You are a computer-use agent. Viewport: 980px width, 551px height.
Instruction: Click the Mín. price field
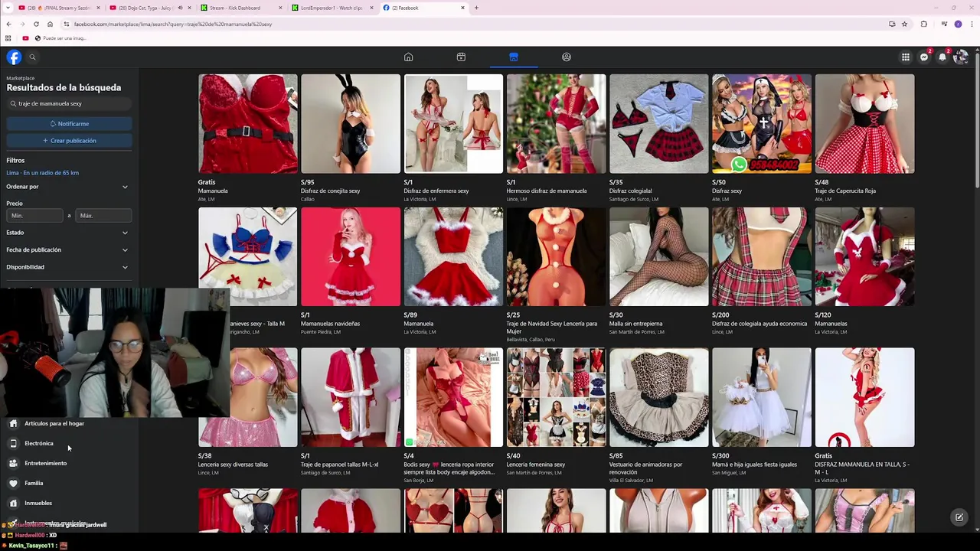[35, 216]
